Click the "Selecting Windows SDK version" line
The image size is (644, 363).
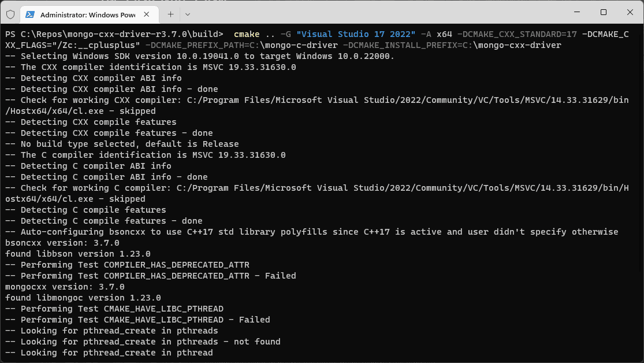coord(200,56)
